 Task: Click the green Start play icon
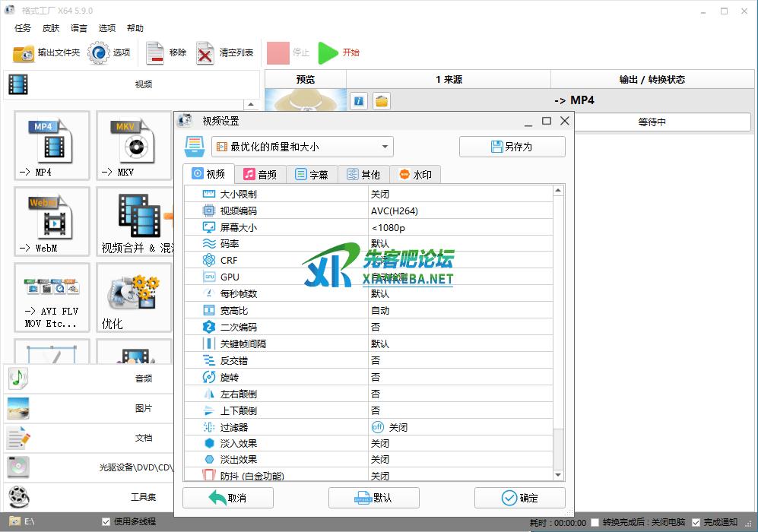click(328, 53)
